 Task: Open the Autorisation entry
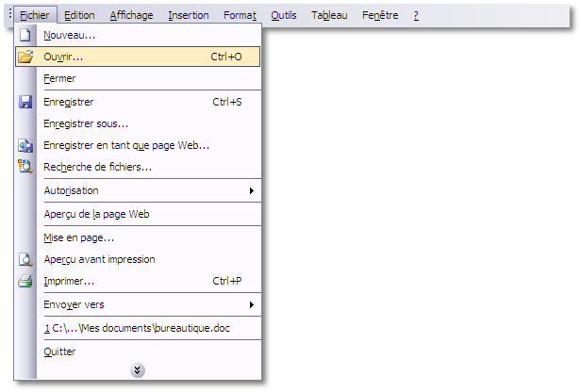[138, 190]
